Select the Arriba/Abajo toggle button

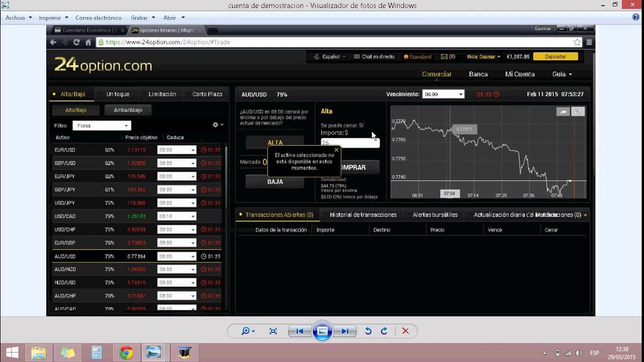pos(128,110)
